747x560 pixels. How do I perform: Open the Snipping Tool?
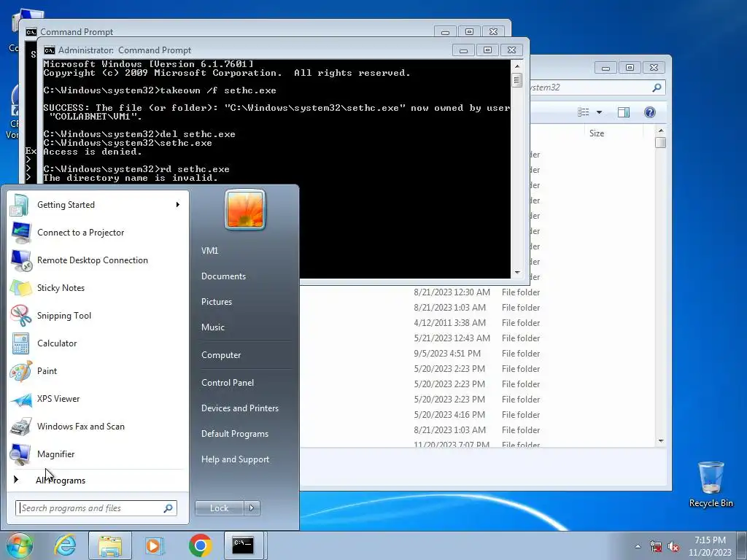point(98,315)
